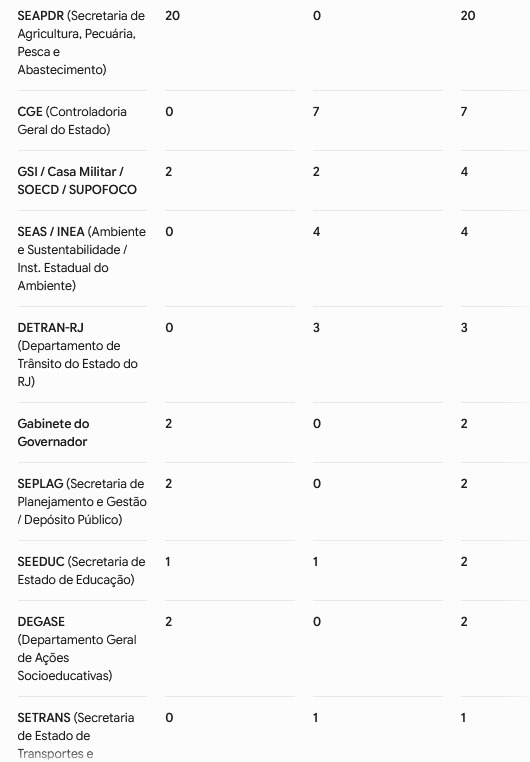530x762 pixels.
Task: Select the GSI / Casa Militar row label
Action: (77, 180)
